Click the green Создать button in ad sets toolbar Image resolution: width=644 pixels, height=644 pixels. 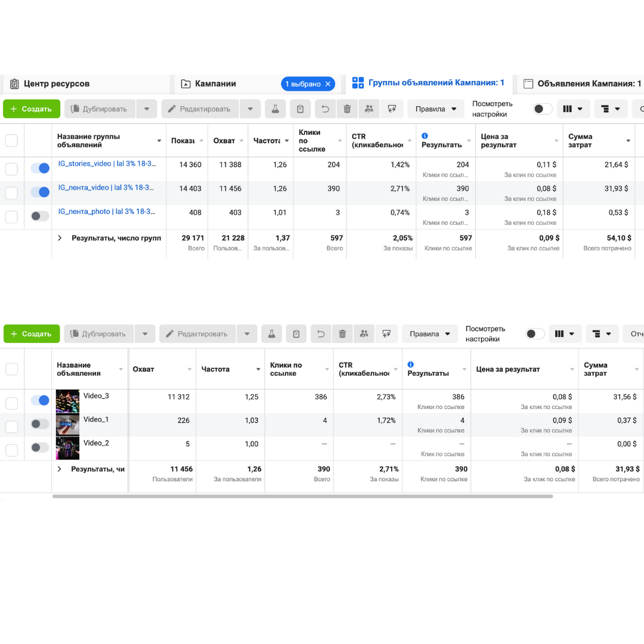pos(32,109)
